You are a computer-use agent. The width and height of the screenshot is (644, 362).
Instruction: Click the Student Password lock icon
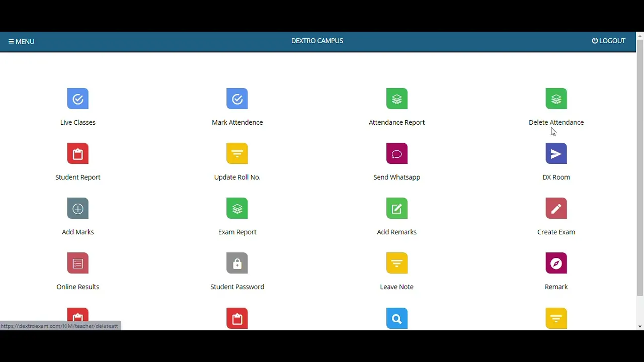coord(237,263)
